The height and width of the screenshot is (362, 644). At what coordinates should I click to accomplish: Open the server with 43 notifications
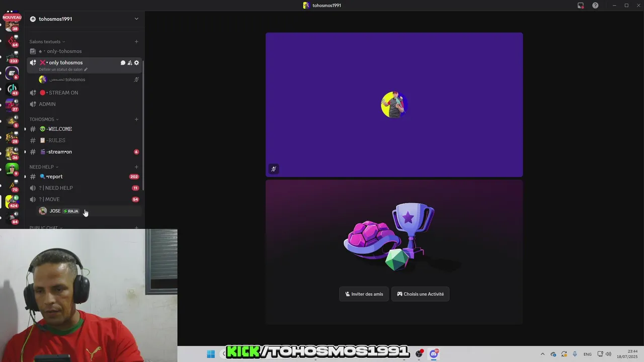12,89
